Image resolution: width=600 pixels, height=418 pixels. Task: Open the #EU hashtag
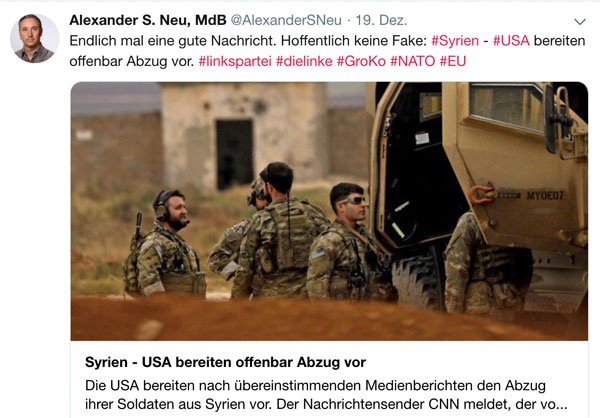point(453,61)
